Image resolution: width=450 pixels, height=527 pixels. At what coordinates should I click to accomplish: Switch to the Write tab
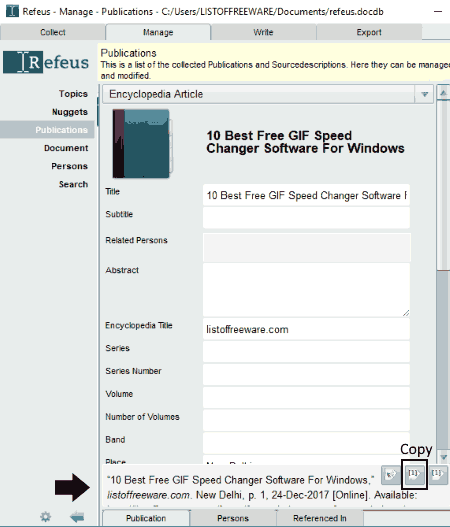pyautogui.click(x=263, y=32)
